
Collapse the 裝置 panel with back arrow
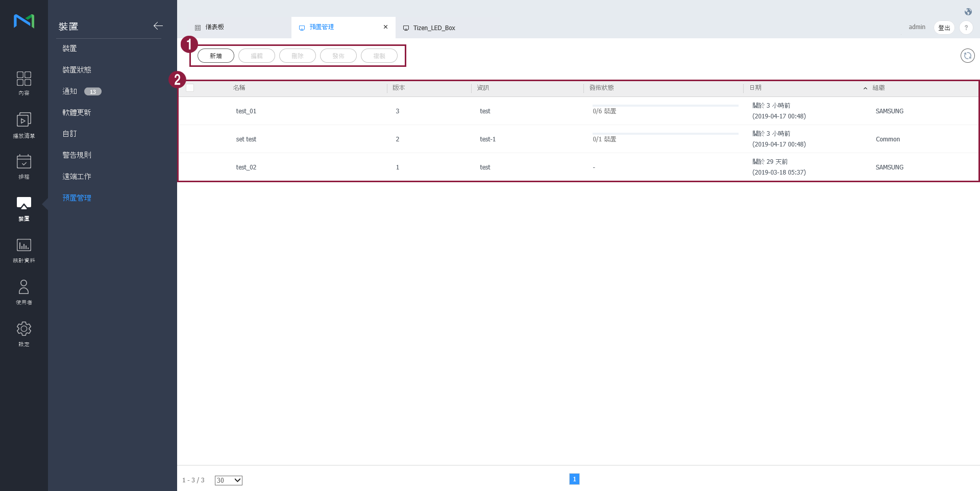[x=158, y=26]
